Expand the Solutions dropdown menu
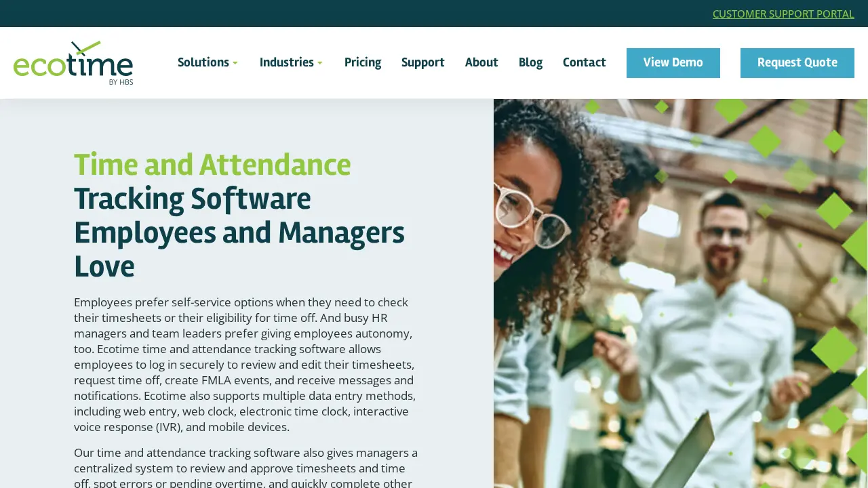Viewport: 868px width, 488px height. pos(208,63)
